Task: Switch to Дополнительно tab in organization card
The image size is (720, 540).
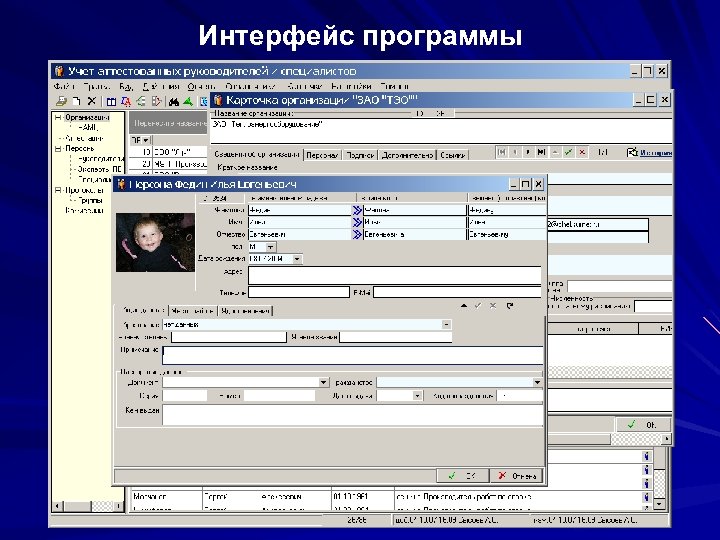Action: point(407,155)
